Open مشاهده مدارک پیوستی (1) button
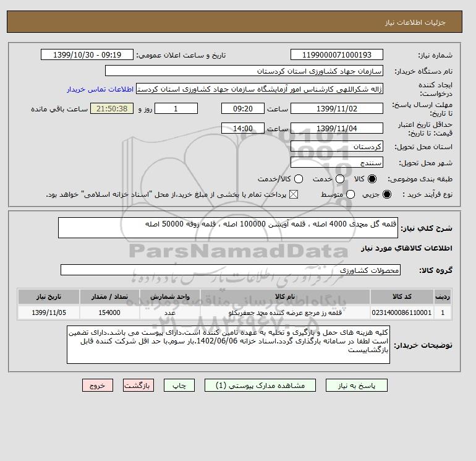 point(260,386)
